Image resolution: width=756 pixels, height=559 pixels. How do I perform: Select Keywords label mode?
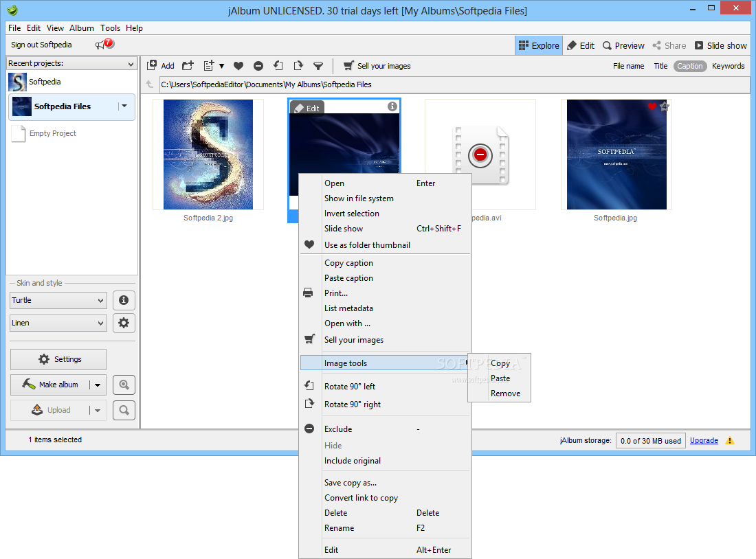pos(728,66)
